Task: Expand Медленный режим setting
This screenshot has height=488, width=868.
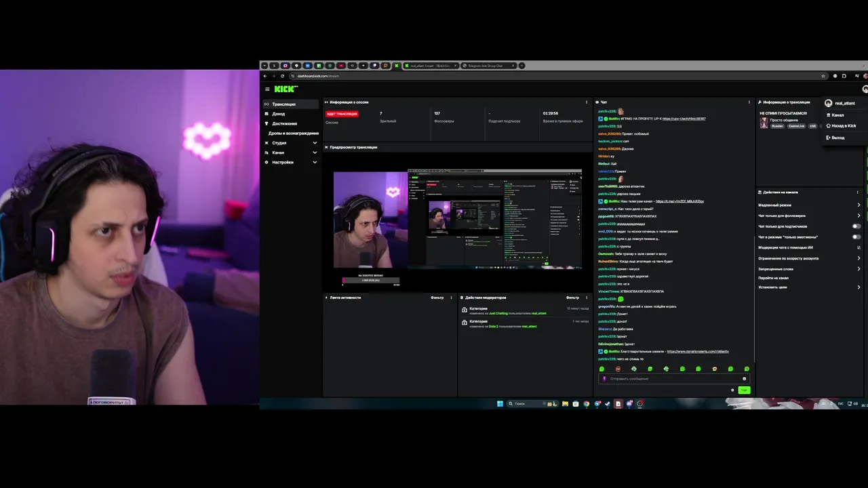Action: [809, 205]
